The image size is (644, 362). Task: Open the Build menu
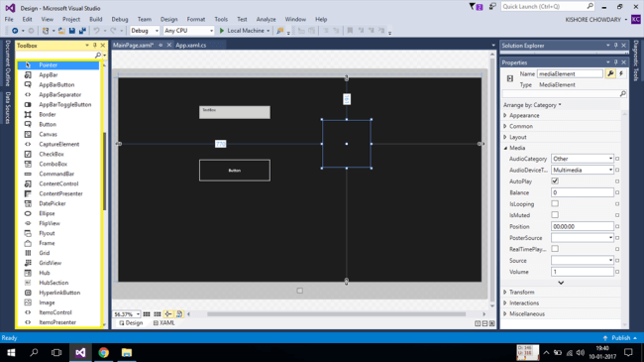[96, 19]
